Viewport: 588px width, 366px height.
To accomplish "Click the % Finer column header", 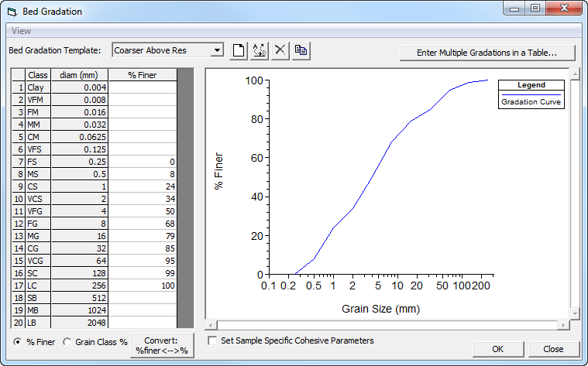I will coord(143,75).
